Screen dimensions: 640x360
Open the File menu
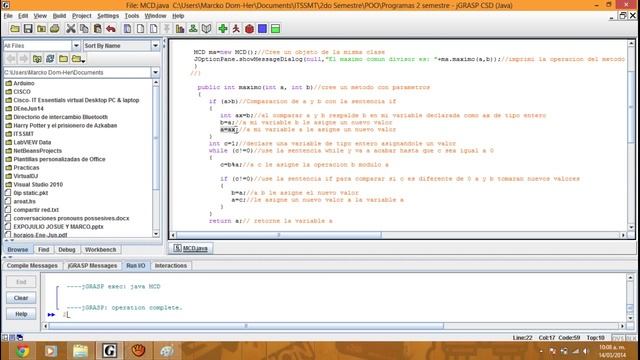8,16
